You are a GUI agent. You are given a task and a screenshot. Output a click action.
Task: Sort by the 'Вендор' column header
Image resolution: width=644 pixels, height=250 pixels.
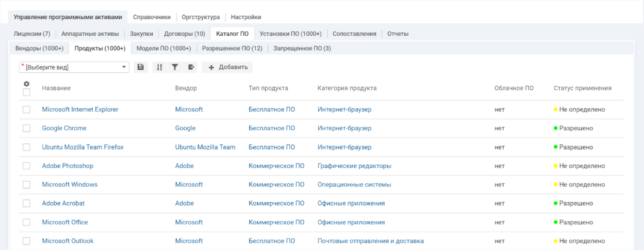(x=186, y=88)
